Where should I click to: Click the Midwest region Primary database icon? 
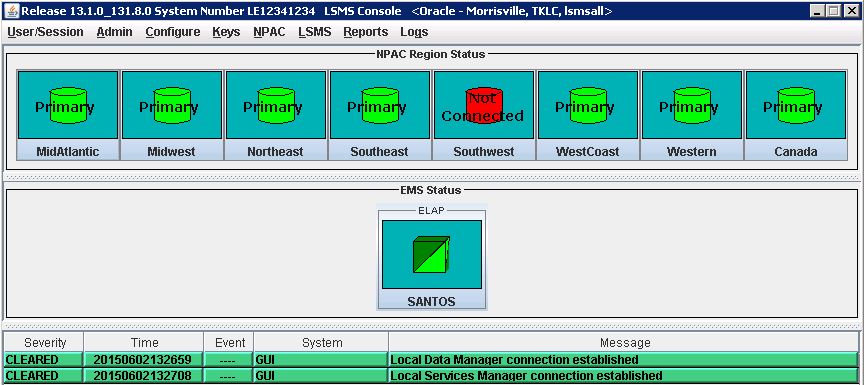click(x=172, y=105)
